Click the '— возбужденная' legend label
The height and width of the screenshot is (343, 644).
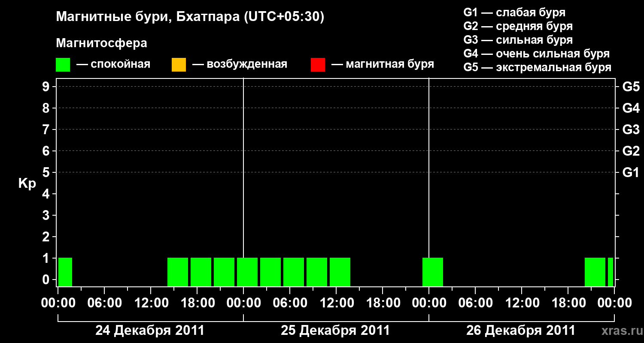point(240,64)
